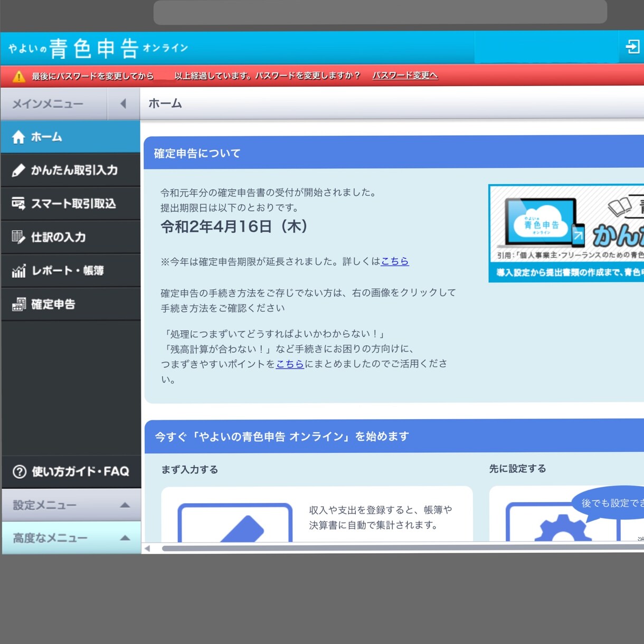644x644 pixels.
Task: Click the warning triangle icon
Action: [19, 77]
